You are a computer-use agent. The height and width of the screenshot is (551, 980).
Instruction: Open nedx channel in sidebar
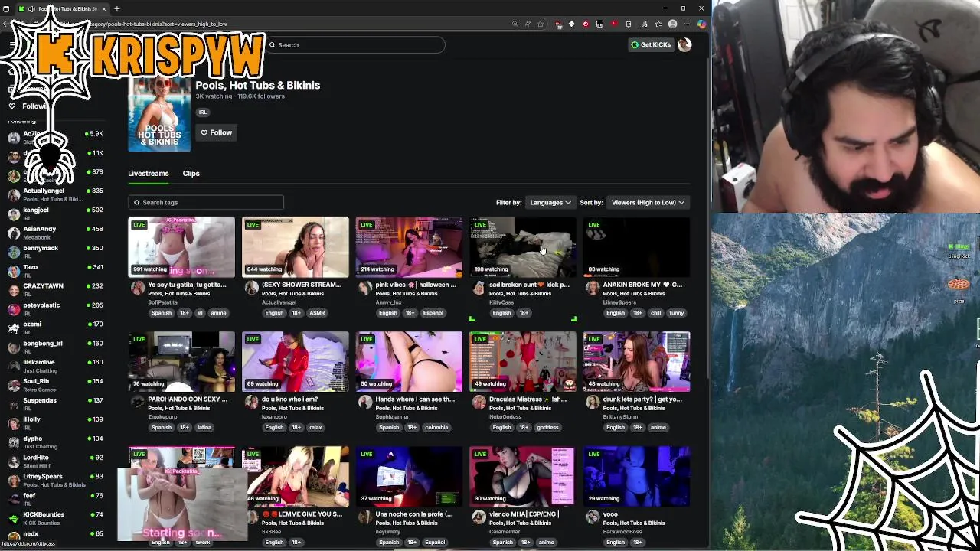[x=55, y=535]
